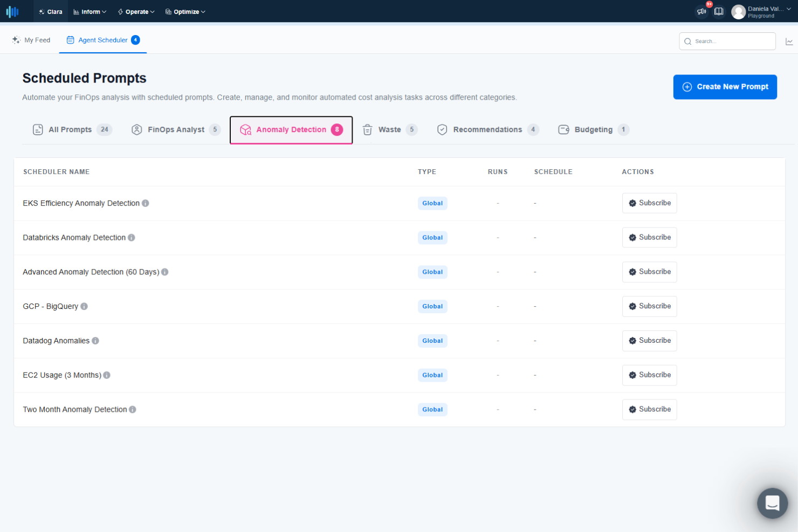Click the GCP - BigQuery scheduler name
Screen dimensions: 798x532
point(51,306)
